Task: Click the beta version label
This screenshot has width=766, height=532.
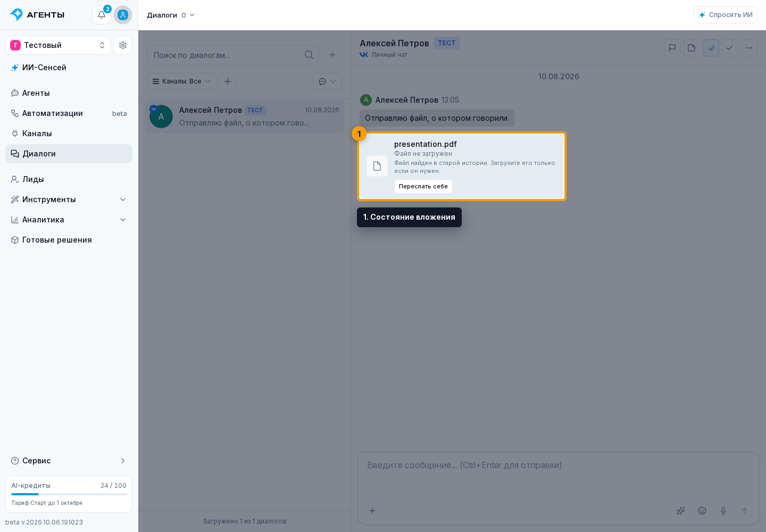Action: click(x=44, y=522)
